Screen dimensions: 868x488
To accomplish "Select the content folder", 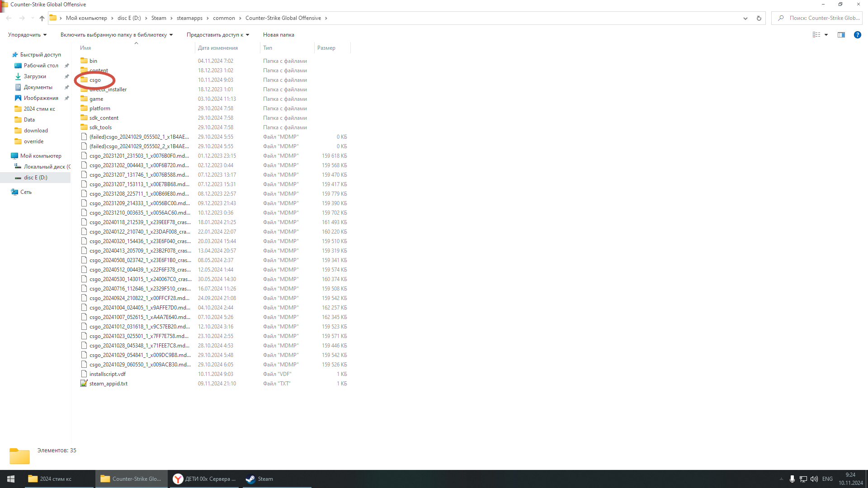I will (99, 70).
